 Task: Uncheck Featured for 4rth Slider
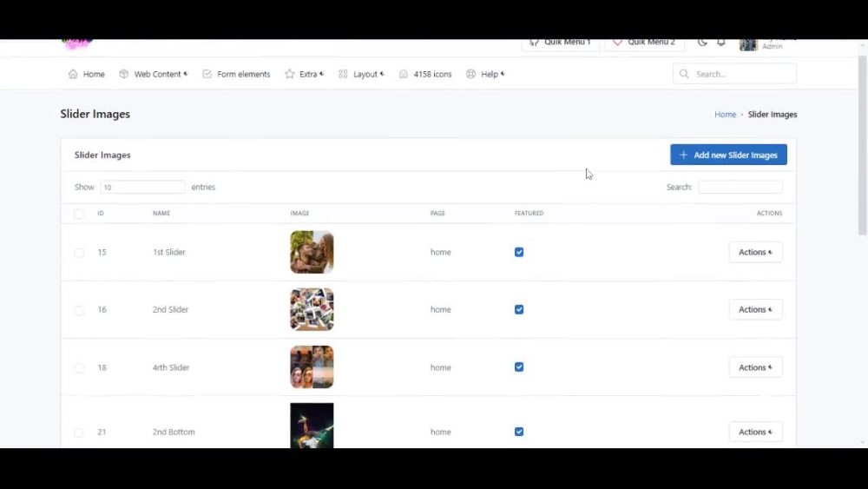519,367
